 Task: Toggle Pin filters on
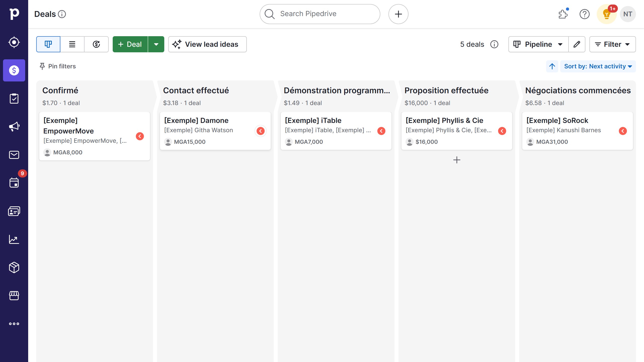[x=57, y=66]
